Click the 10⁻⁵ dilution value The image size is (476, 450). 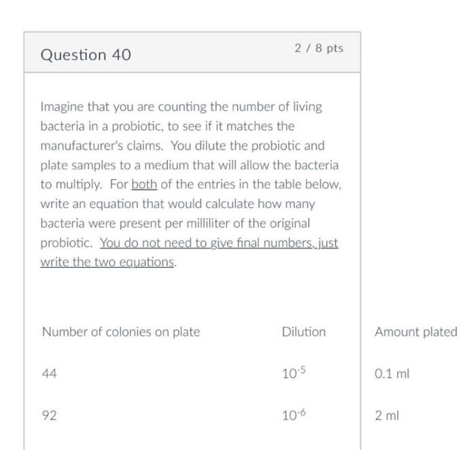[x=292, y=374]
